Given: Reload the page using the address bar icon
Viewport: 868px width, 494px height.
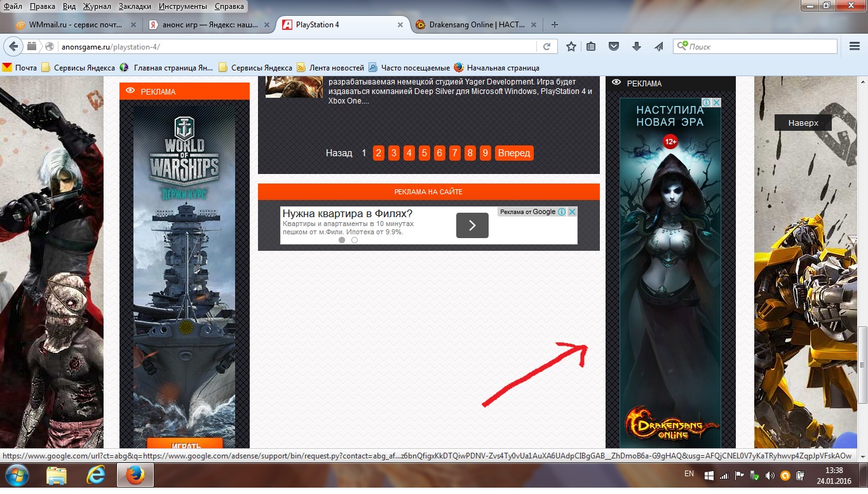Looking at the screenshot, I should tap(546, 46).
